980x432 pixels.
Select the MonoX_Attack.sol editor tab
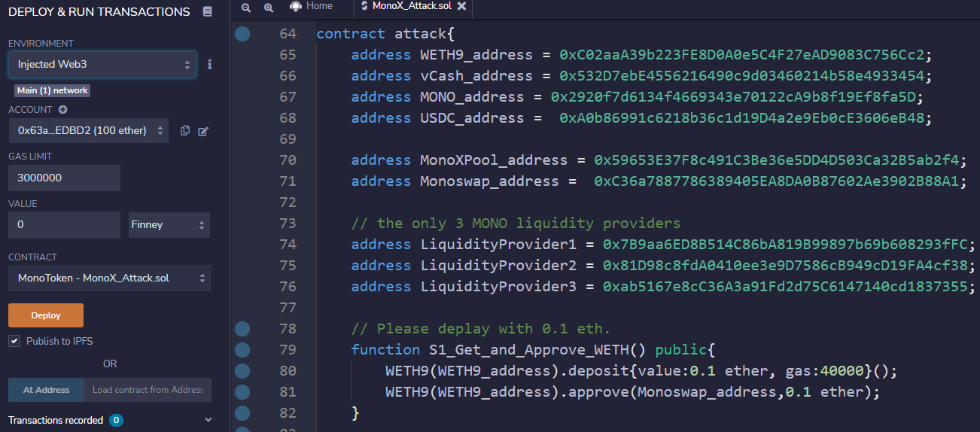tap(412, 6)
